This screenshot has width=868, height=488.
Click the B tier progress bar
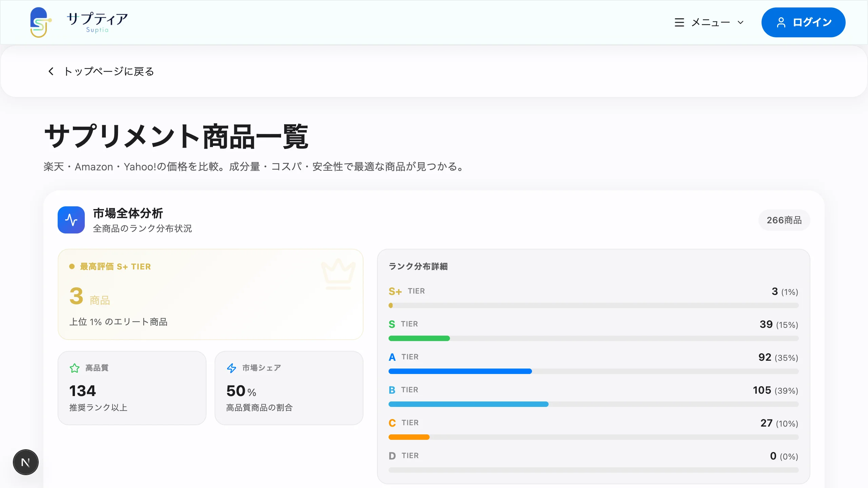coord(593,404)
